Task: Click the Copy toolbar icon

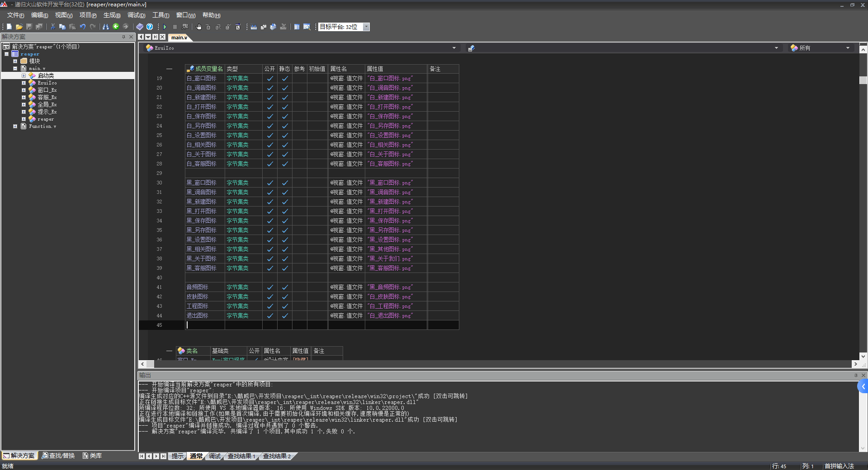Action: click(x=62, y=27)
